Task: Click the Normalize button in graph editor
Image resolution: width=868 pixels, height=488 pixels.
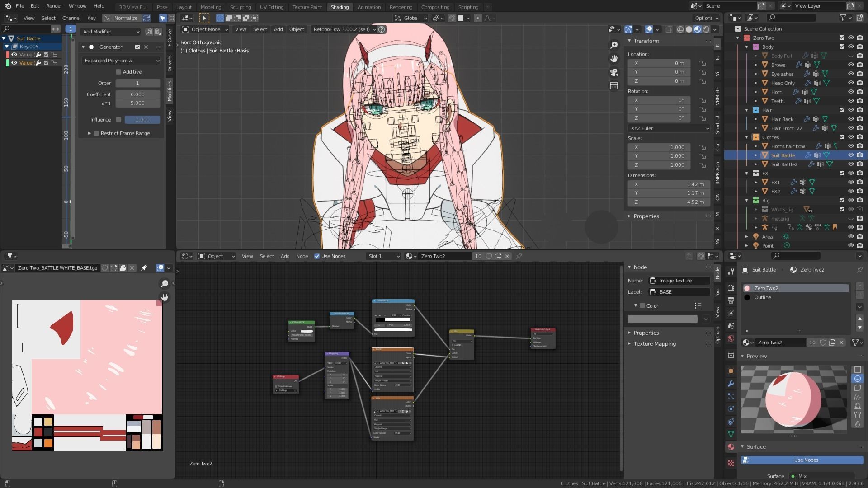Action: (122, 18)
